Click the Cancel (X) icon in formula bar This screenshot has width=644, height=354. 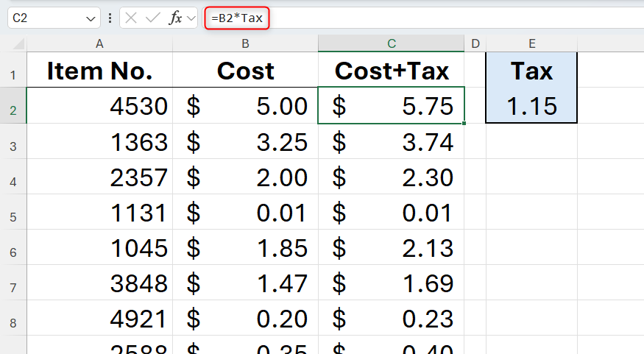pyautogui.click(x=130, y=18)
